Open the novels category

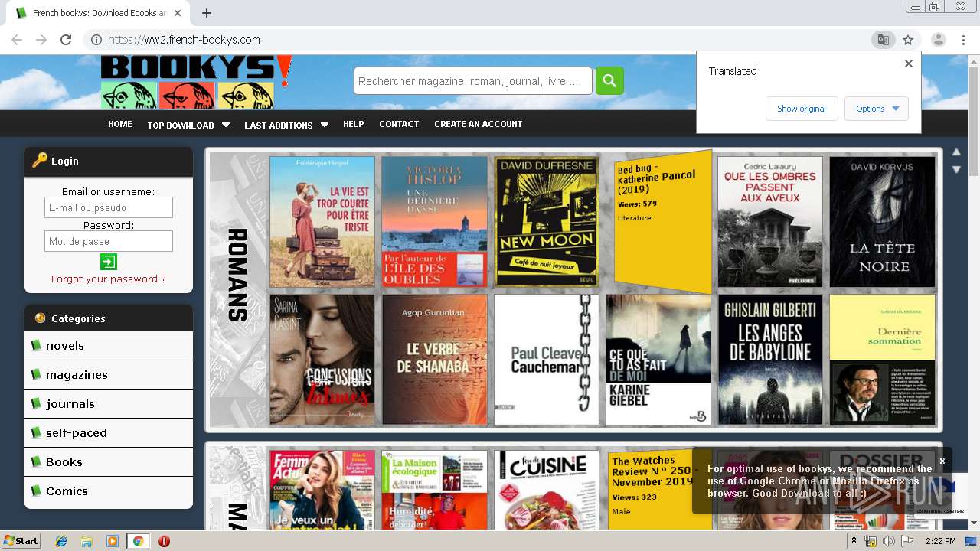(109, 346)
